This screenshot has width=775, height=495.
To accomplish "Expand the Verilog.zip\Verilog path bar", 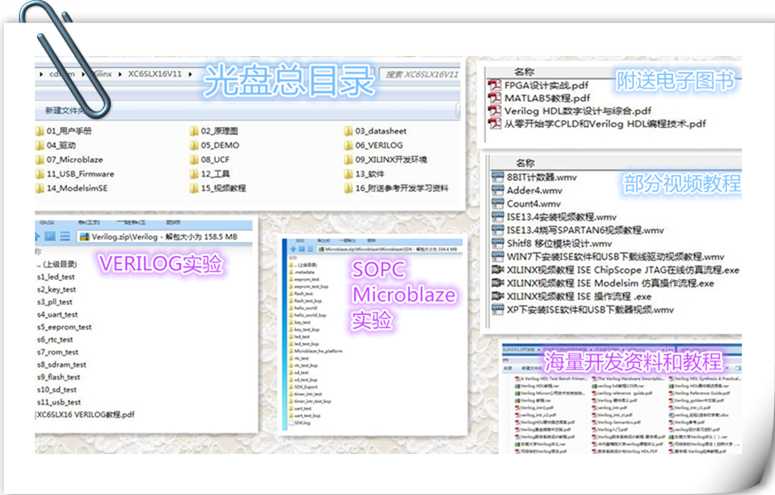I will tap(165, 237).
